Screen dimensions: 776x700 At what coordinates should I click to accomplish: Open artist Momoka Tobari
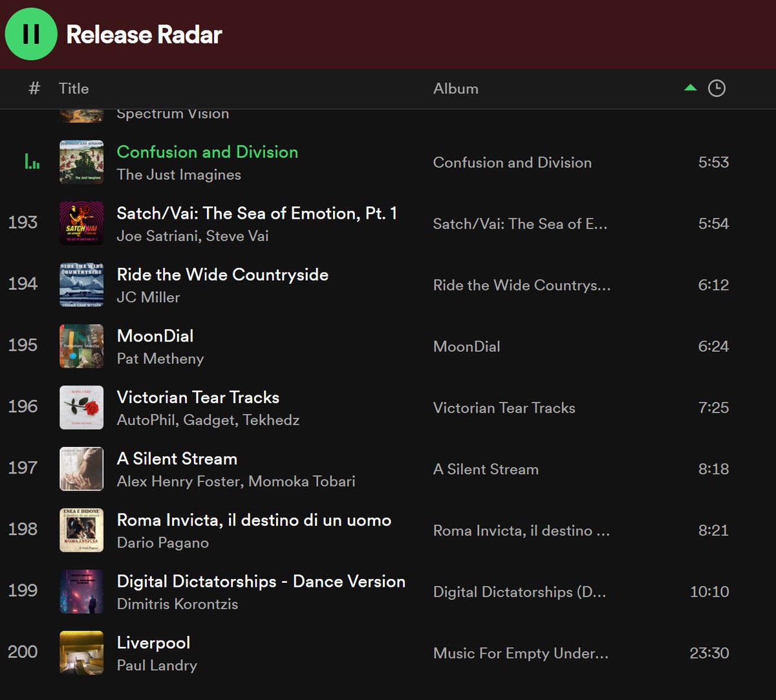coord(302,481)
